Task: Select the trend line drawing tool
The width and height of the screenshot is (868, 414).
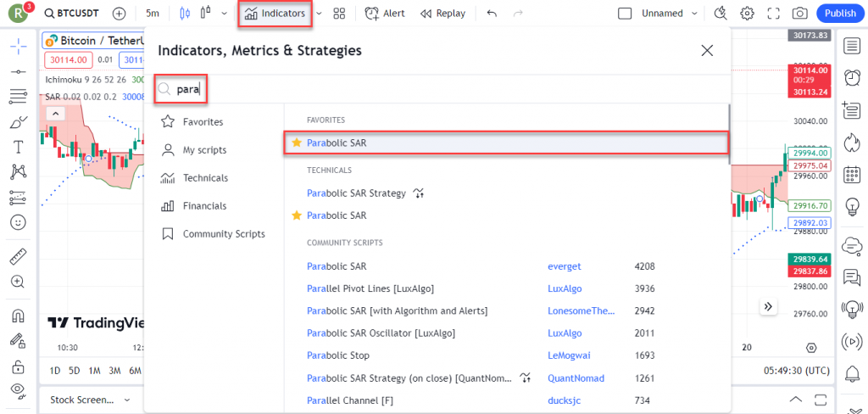Action: point(19,72)
